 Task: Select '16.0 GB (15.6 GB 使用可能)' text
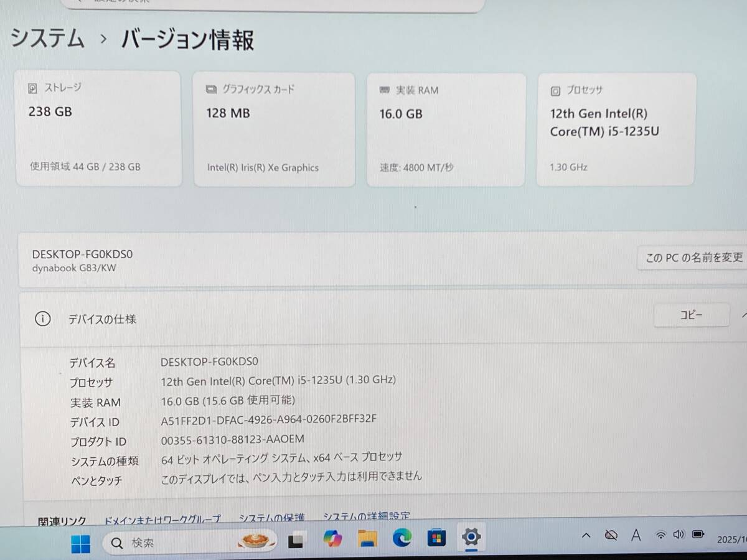pyautogui.click(x=228, y=400)
